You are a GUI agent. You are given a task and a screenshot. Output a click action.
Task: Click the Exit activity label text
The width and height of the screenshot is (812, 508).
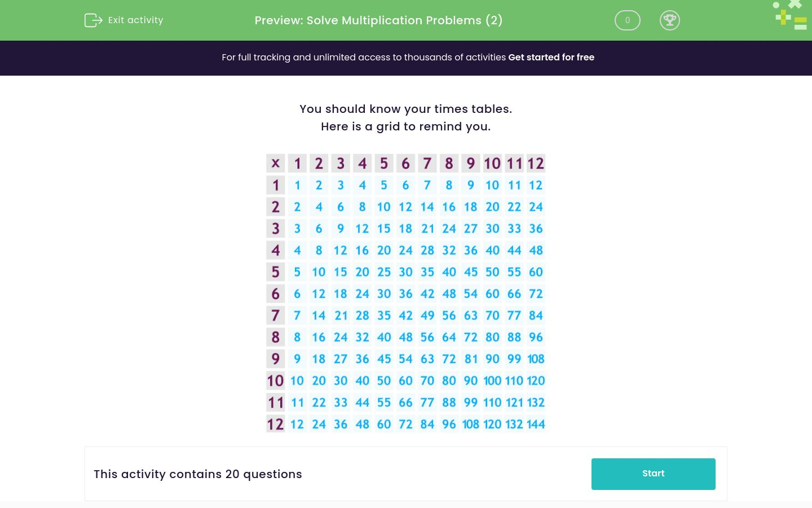point(135,20)
